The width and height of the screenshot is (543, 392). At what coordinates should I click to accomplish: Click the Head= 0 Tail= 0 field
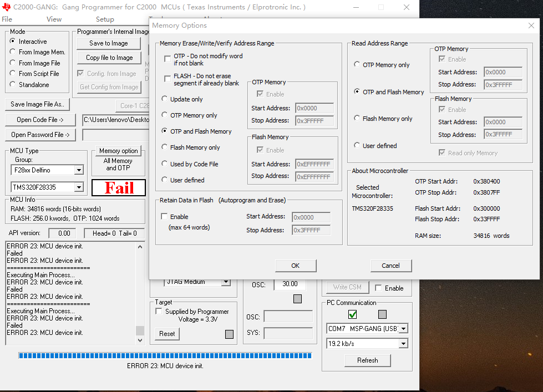coord(114,233)
